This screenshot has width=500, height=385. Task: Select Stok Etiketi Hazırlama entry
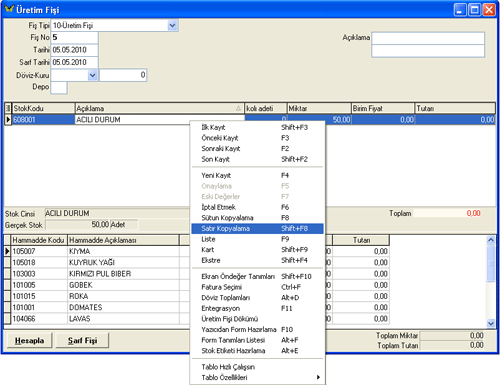pos(257,351)
